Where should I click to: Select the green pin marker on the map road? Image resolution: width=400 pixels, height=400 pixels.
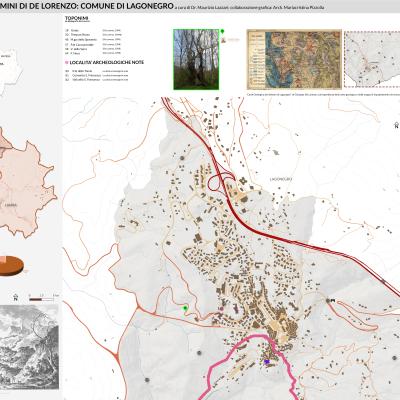(x=185, y=308)
